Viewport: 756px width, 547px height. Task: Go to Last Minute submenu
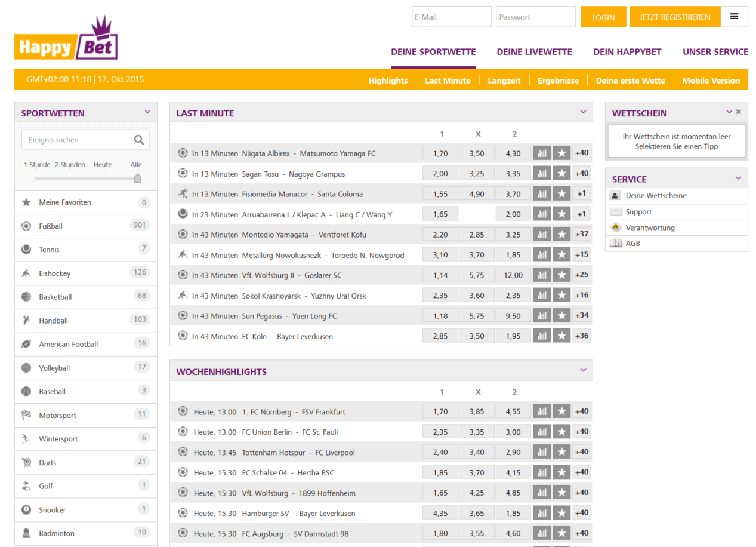pos(448,81)
